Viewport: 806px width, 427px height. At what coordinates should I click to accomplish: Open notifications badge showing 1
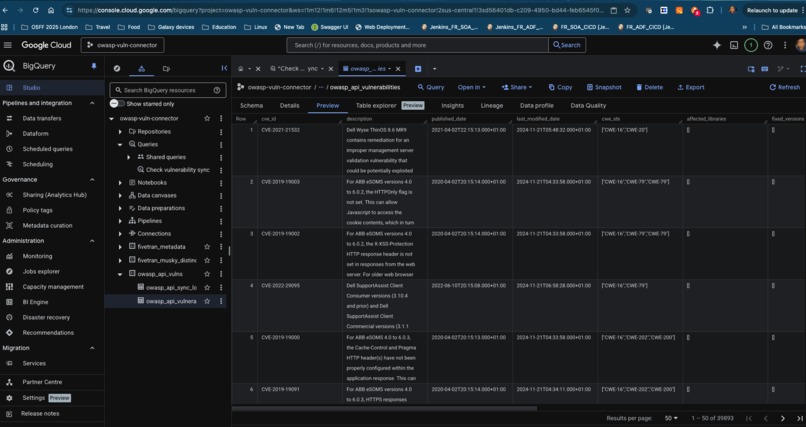pyautogui.click(x=750, y=45)
